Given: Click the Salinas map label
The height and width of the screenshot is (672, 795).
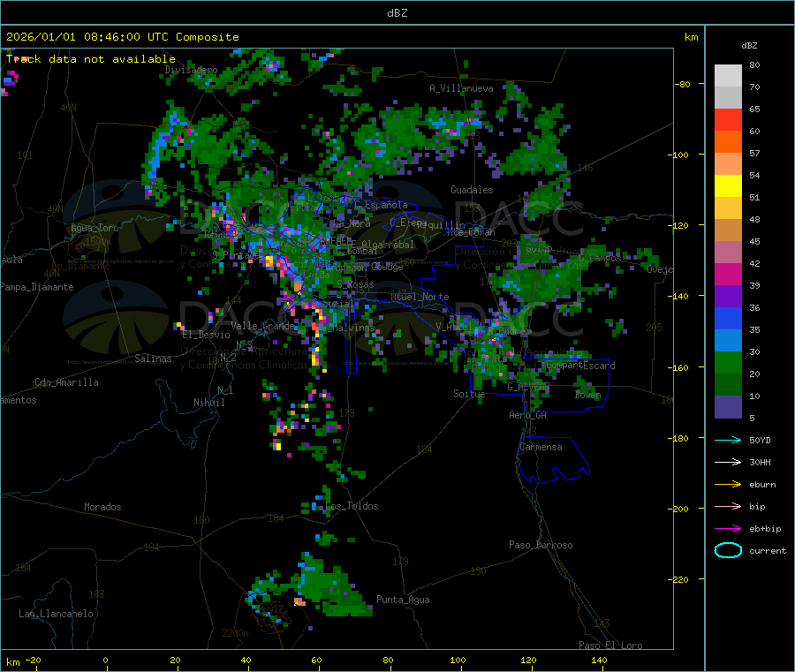Looking at the screenshot, I should pos(153,359).
